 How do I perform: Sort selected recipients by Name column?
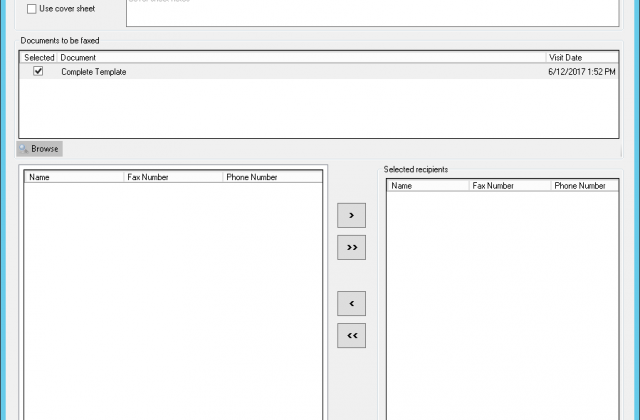click(x=427, y=186)
